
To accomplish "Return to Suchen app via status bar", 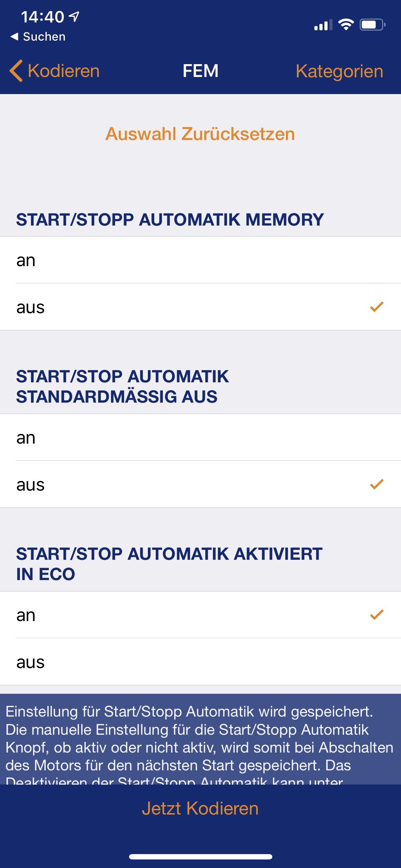I will click(x=38, y=36).
